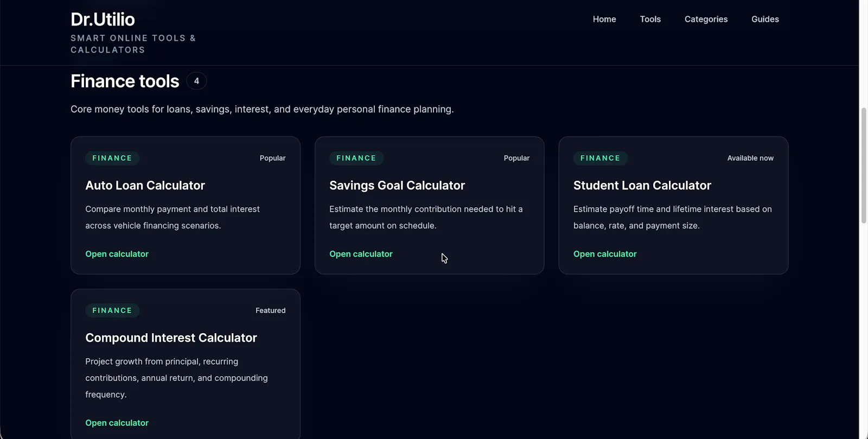Open the Guides menu item
The width and height of the screenshot is (868, 439).
[x=765, y=19]
